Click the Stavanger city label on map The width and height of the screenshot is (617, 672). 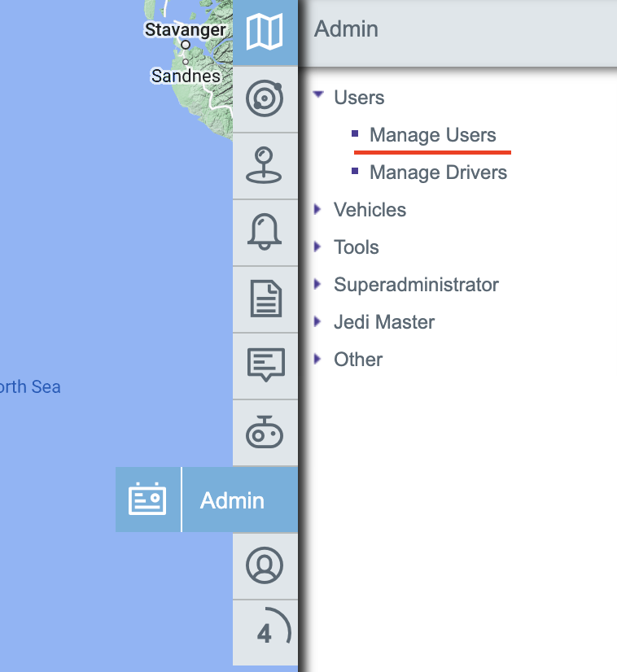[x=185, y=30]
